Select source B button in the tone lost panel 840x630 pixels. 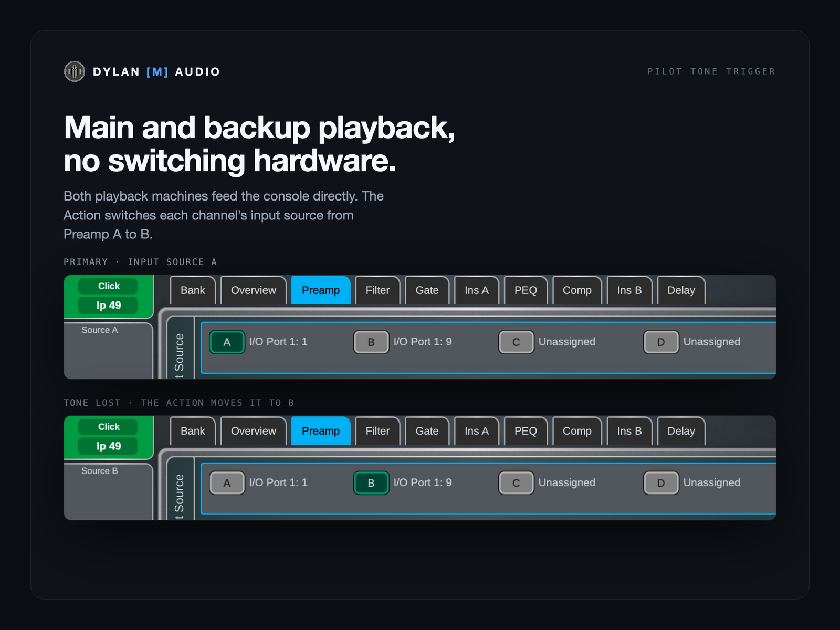click(x=371, y=483)
